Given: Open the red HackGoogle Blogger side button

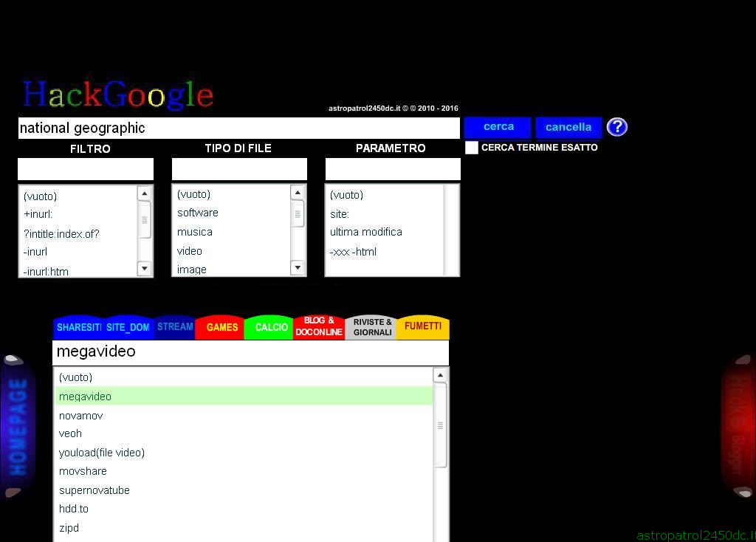Looking at the screenshot, I should point(738,427).
